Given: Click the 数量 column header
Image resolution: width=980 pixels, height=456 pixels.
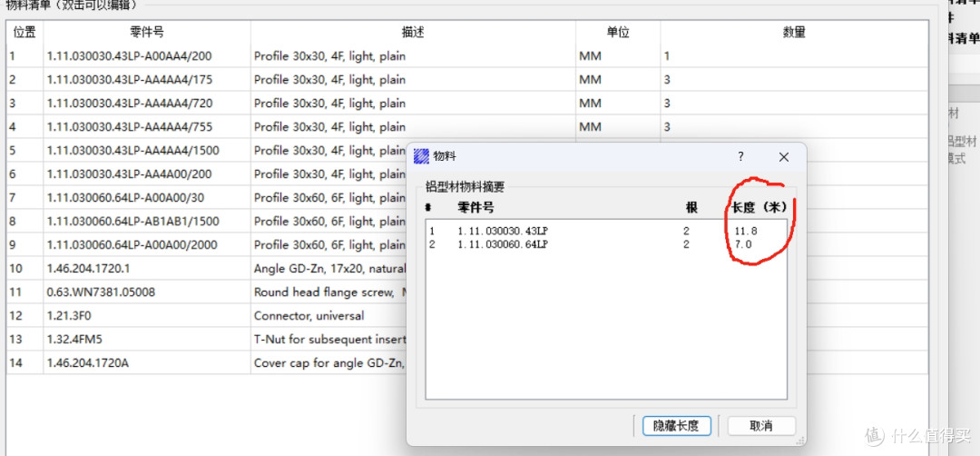Looking at the screenshot, I should 794,32.
